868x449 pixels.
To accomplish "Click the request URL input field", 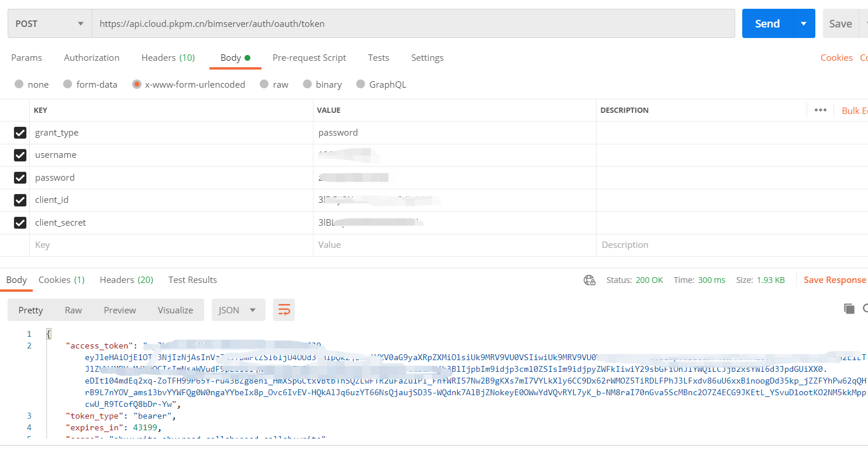I will pos(409,23).
